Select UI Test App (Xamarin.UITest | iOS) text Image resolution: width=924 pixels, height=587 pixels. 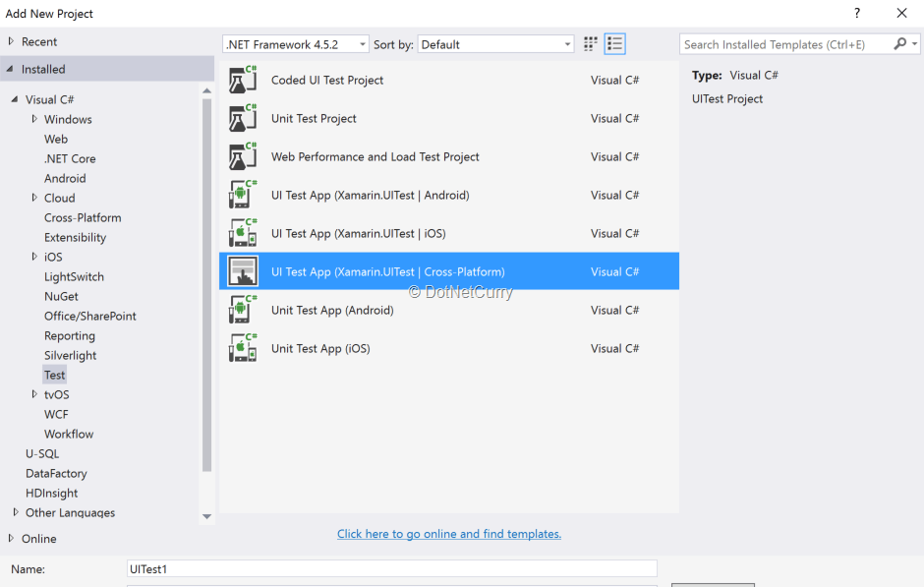pos(358,233)
